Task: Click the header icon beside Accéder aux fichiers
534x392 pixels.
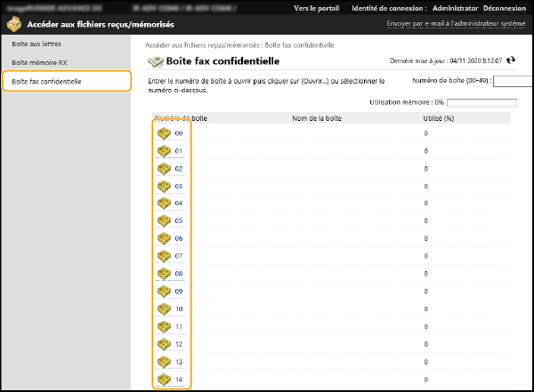Action: [13, 24]
